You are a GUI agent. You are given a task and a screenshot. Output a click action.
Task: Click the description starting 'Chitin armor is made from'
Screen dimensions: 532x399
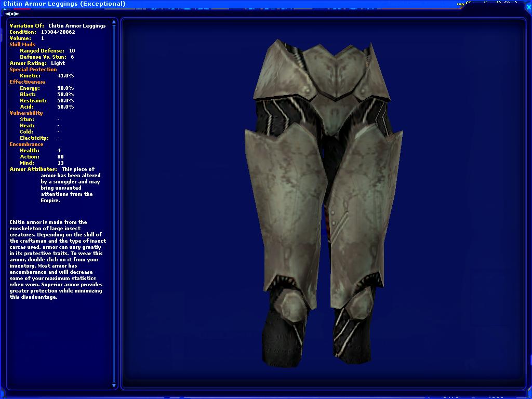(x=58, y=260)
